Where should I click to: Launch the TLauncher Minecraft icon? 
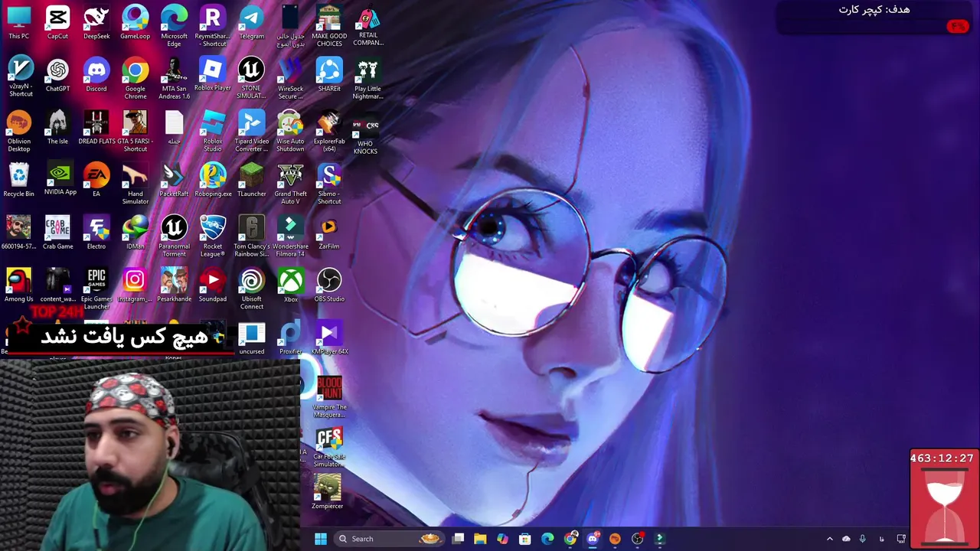click(251, 181)
